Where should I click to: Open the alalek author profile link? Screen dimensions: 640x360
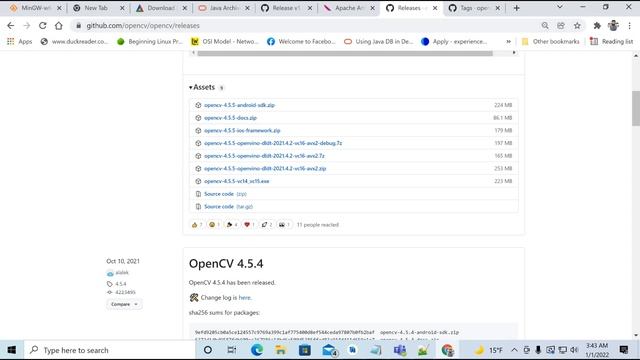122,273
